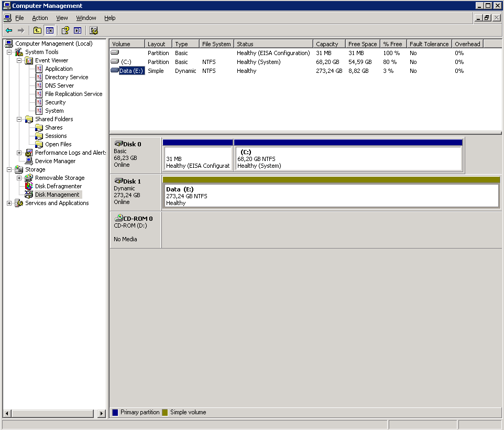Click the DNS Server log icon
Screen dimensions: 504x430
click(x=39, y=85)
